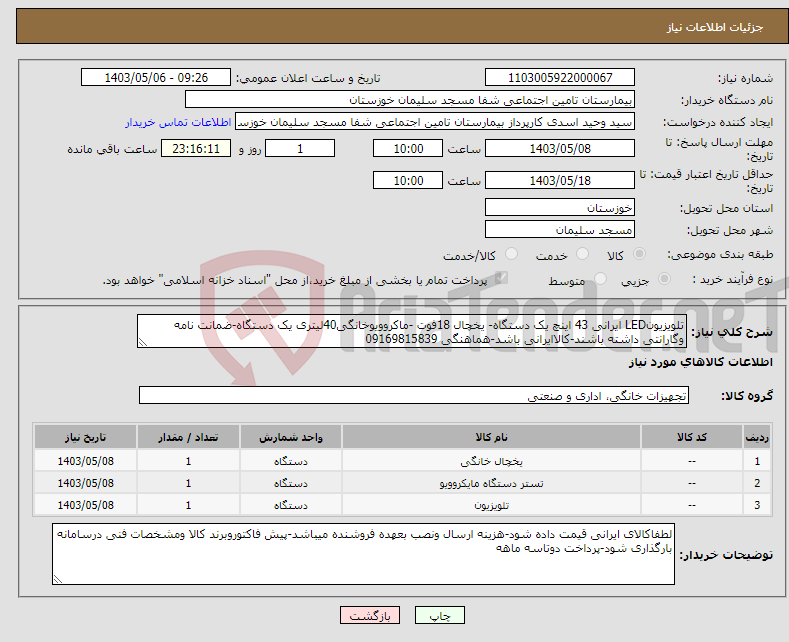Toggle the اسناد خزانه اسلامی payment checkbox
789x642 pixels.
[501, 278]
